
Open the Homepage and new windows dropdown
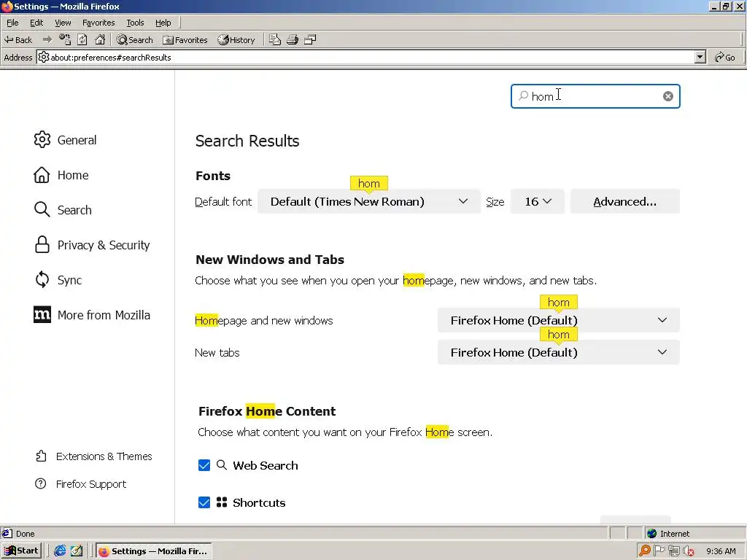click(x=558, y=321)
